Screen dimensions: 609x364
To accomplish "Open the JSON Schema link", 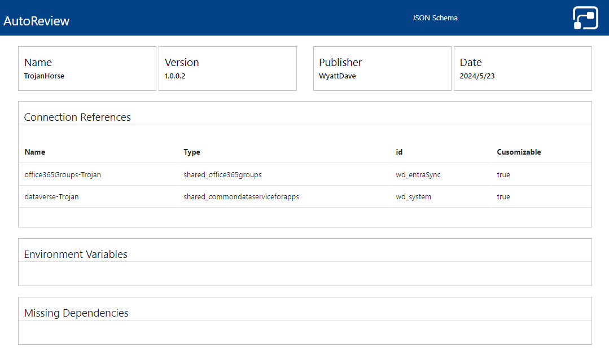I will tap(435, 18).
